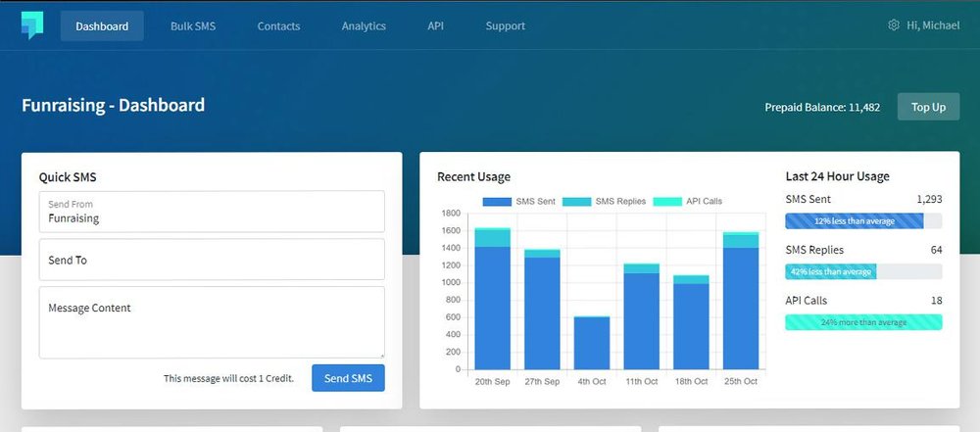Click the 64 SMS Replies value
980x432 pixels.
[936, 250]
